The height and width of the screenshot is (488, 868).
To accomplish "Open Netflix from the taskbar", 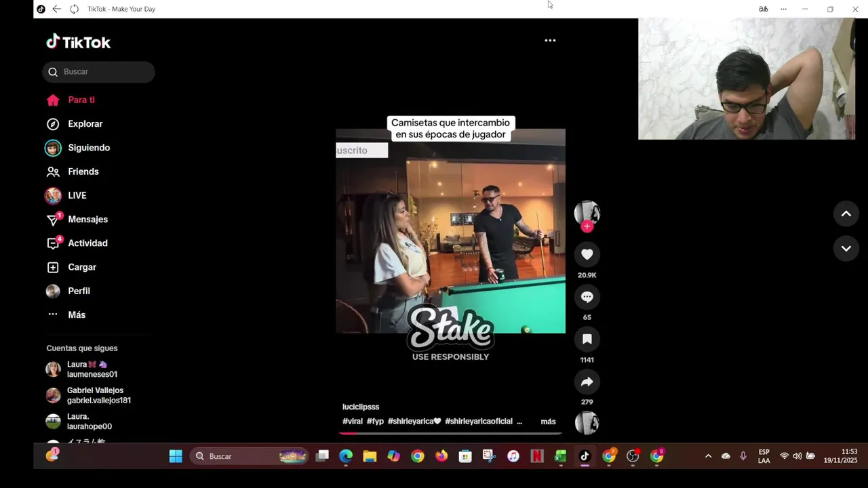I will tap(537, 456).
